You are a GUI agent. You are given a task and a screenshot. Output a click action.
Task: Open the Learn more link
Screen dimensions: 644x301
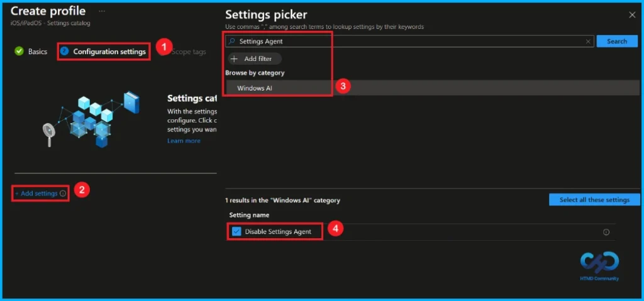point(184,141)
